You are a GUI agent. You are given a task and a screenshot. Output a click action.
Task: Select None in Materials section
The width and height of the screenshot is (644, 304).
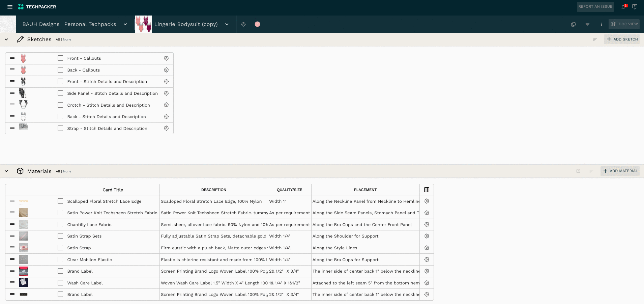(x=67, y=171)
